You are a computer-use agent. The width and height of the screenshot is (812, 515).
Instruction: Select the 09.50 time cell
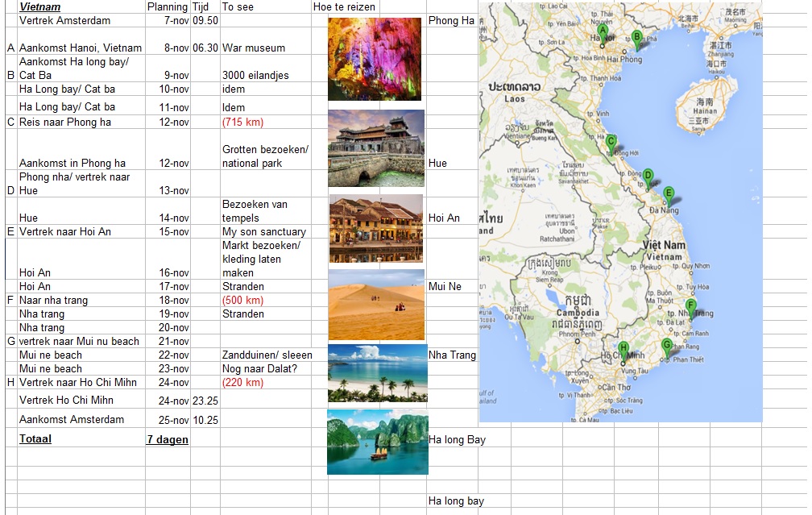click(205, 21)
